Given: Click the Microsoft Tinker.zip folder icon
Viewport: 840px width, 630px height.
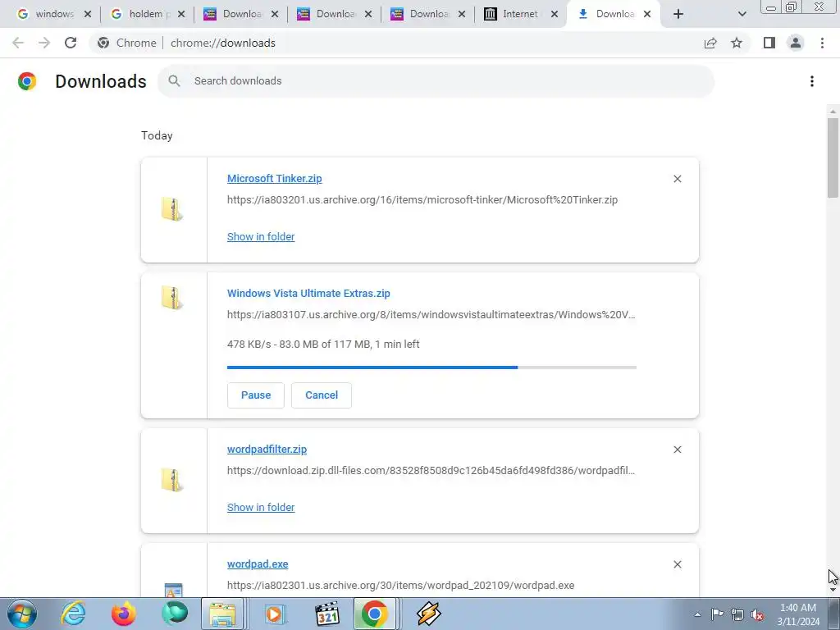Looking at the screenshot, I should coord(172,209).
